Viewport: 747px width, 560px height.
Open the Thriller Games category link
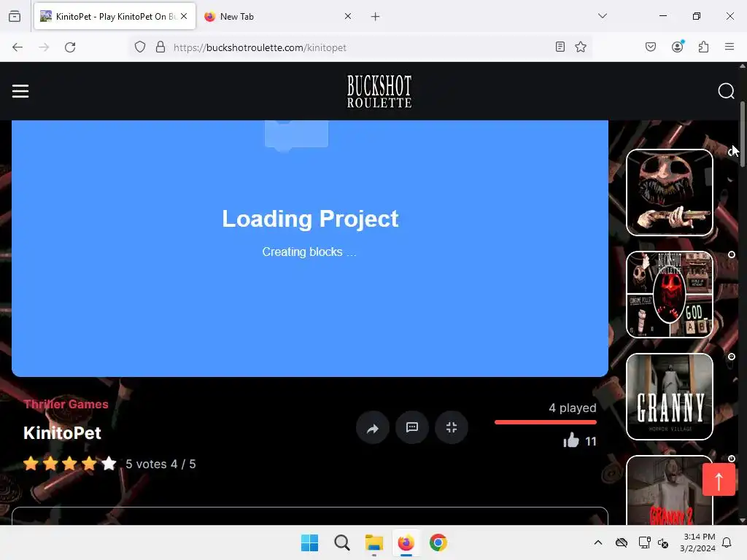(66, 404)
